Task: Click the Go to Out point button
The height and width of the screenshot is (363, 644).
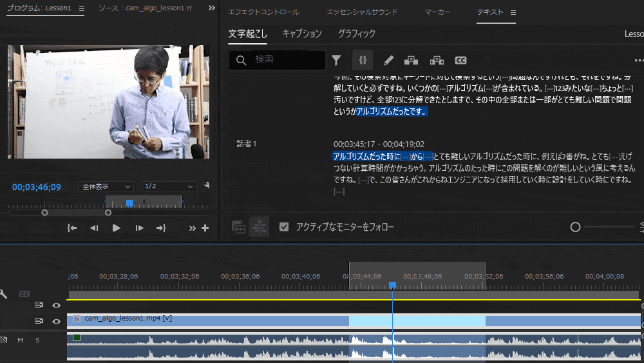Action: coord(162,228)
